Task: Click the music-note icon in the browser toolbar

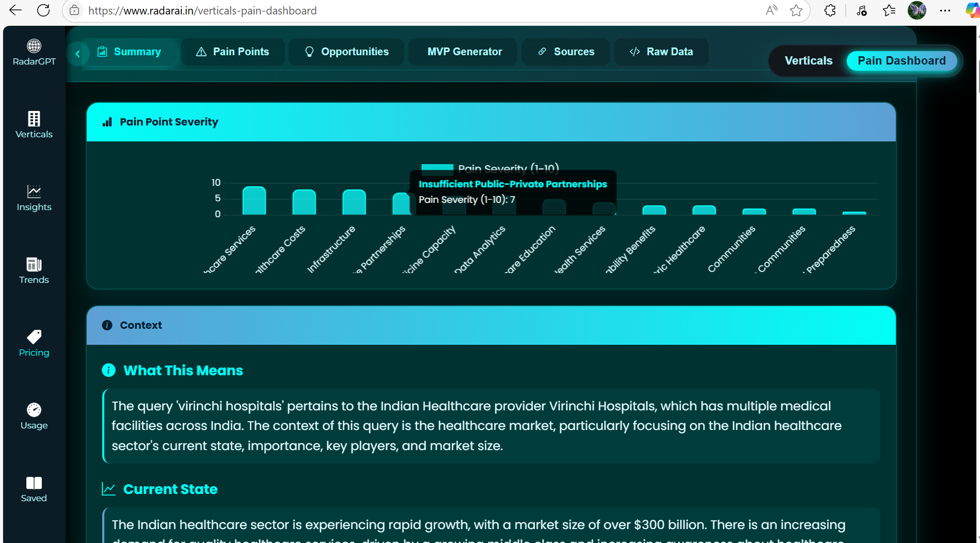Action: click(x=861, y=10)
